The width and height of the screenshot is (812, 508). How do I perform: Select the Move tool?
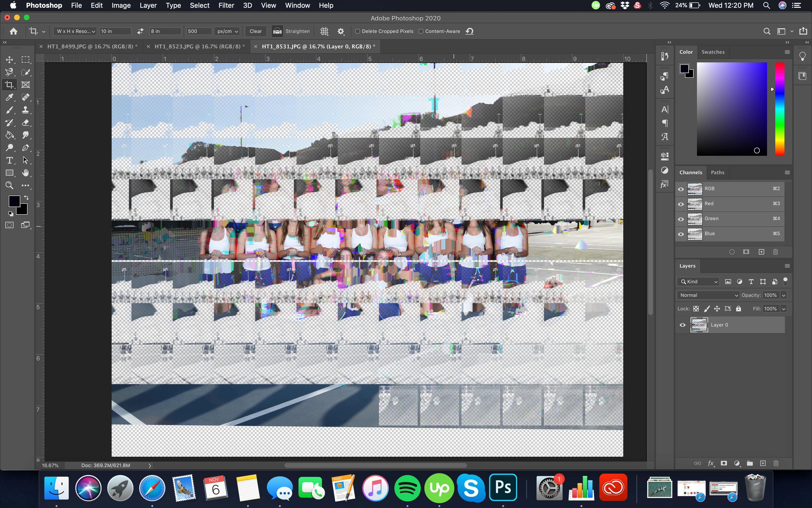point(9,60)
